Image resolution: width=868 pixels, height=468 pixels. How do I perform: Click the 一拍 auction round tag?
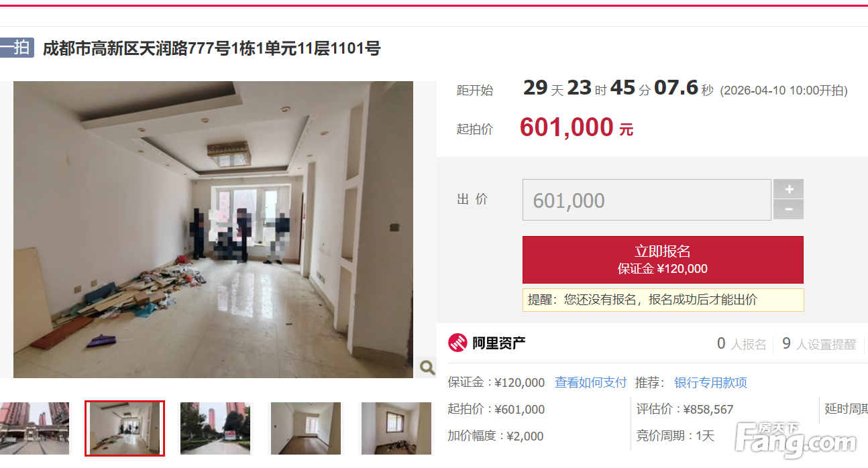tap(17, 48)
